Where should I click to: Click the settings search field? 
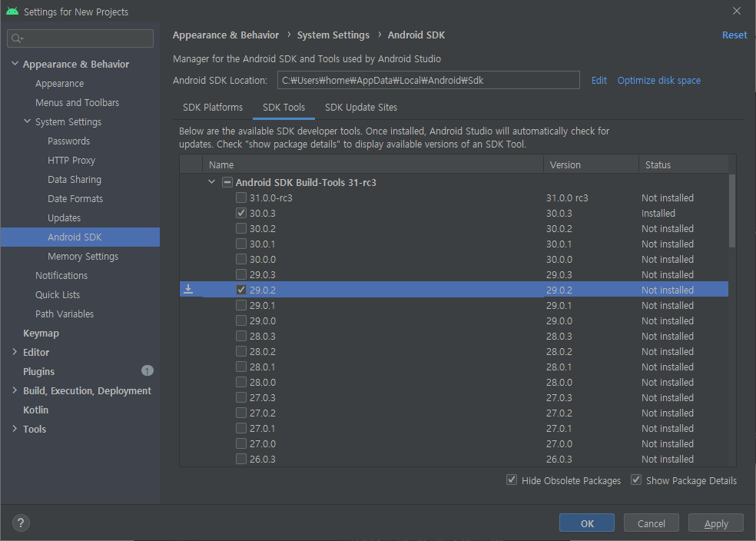point(80,38)
